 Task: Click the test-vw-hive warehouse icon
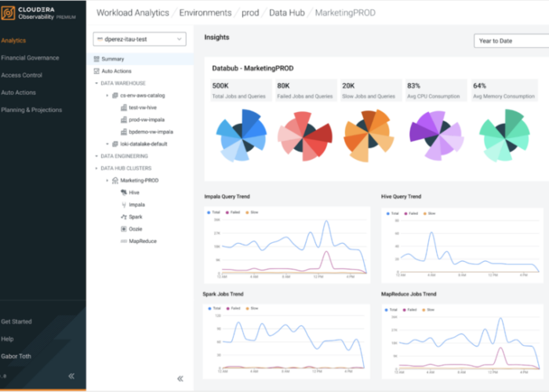tap(124, 107)
